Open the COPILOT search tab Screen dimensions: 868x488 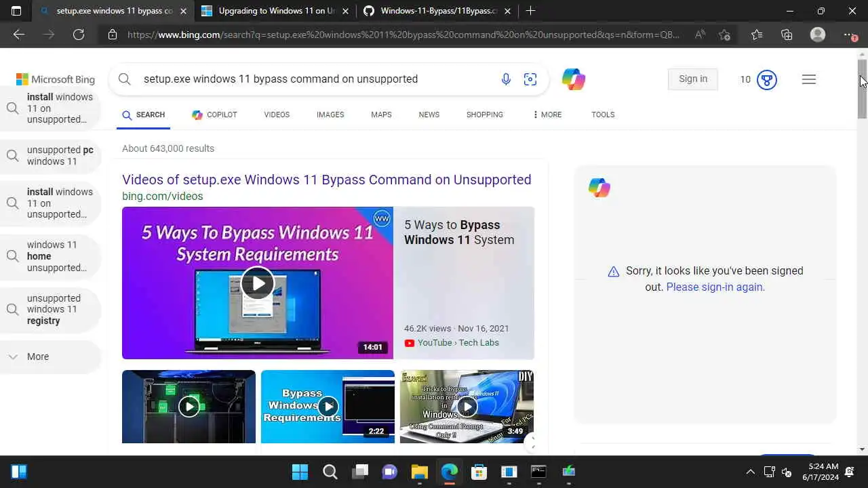[214, 115]
